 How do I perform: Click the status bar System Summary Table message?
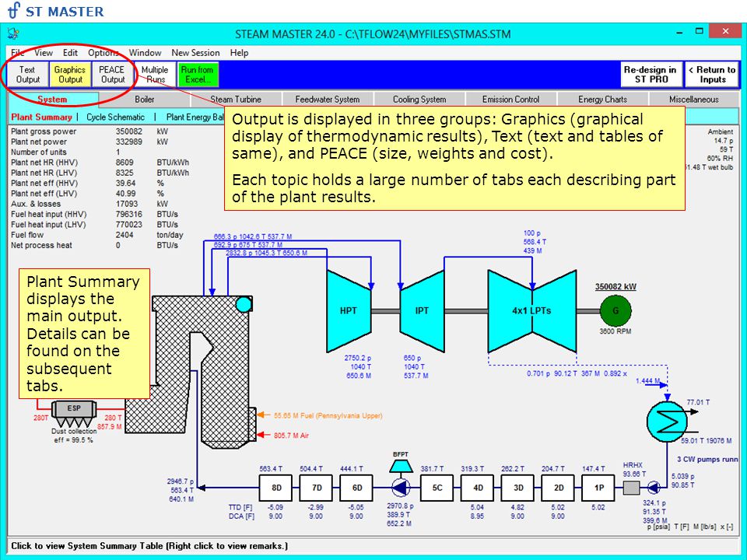[149, 546]
